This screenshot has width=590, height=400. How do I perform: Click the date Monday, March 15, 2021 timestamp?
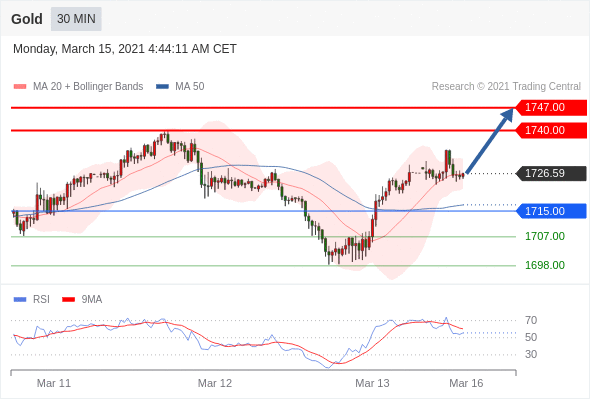[x=125, y=49]
